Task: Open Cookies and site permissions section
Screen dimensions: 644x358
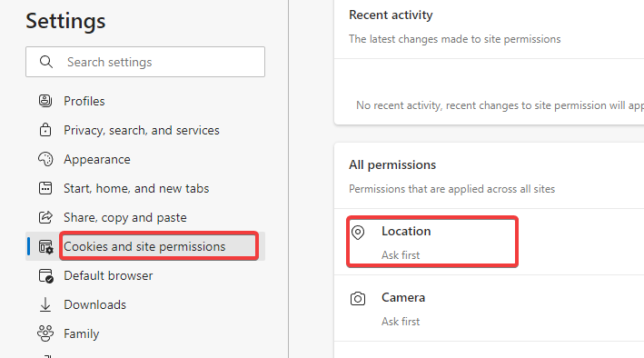Action: click(145, 246)
